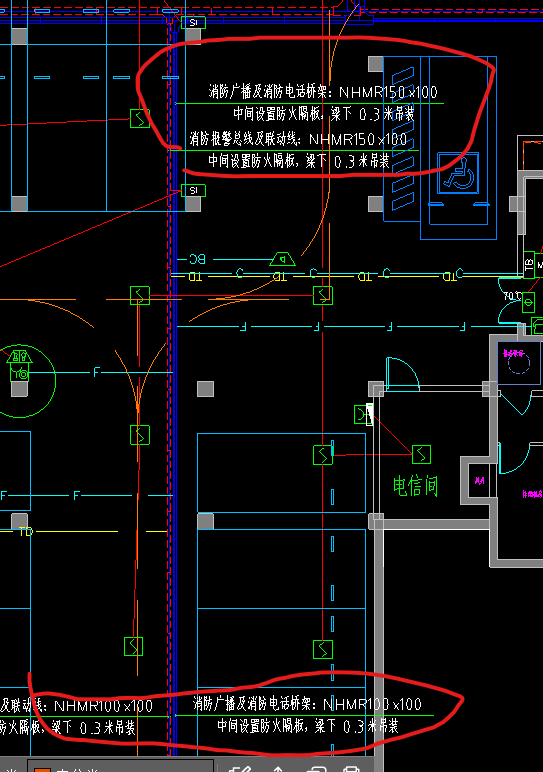Select the 中间设置防火隔板 note under the 消防广播及消防电话桥架 NHMR100×100 label
The width and height of the screenshot is (543, 772).
[308, 726]
